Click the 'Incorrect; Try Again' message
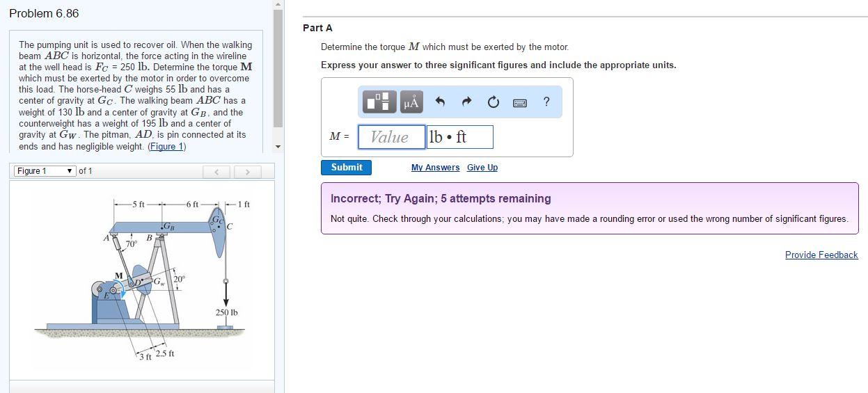The image size is (868, 393). (441, 198)
